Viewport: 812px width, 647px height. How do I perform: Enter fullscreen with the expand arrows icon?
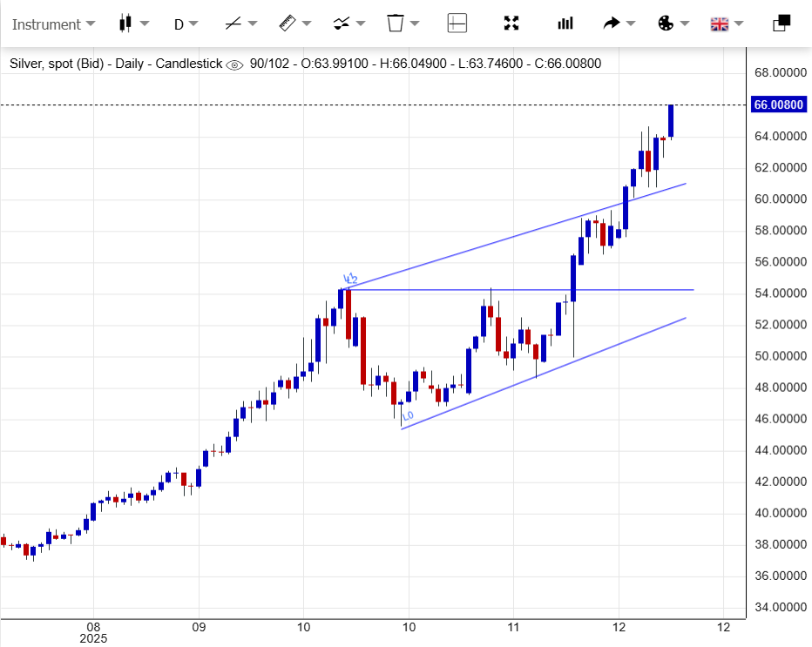tap(512, 24)
